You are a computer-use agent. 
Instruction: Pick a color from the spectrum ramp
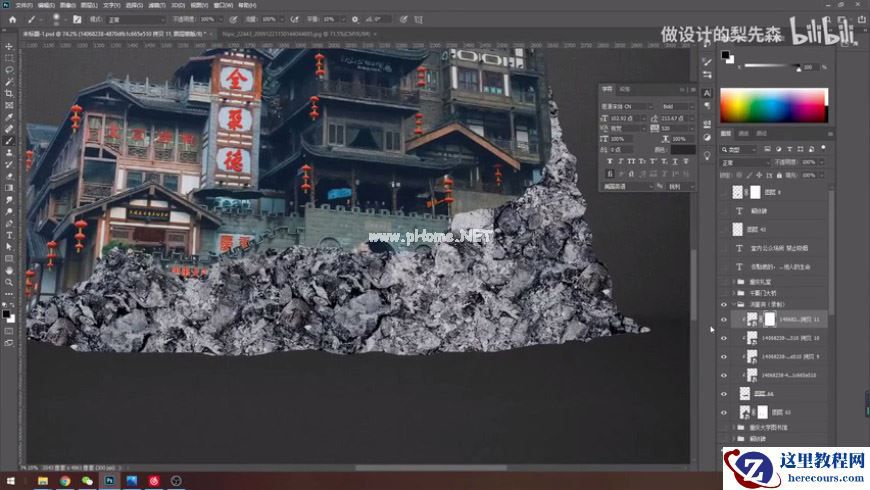point(774,105)
